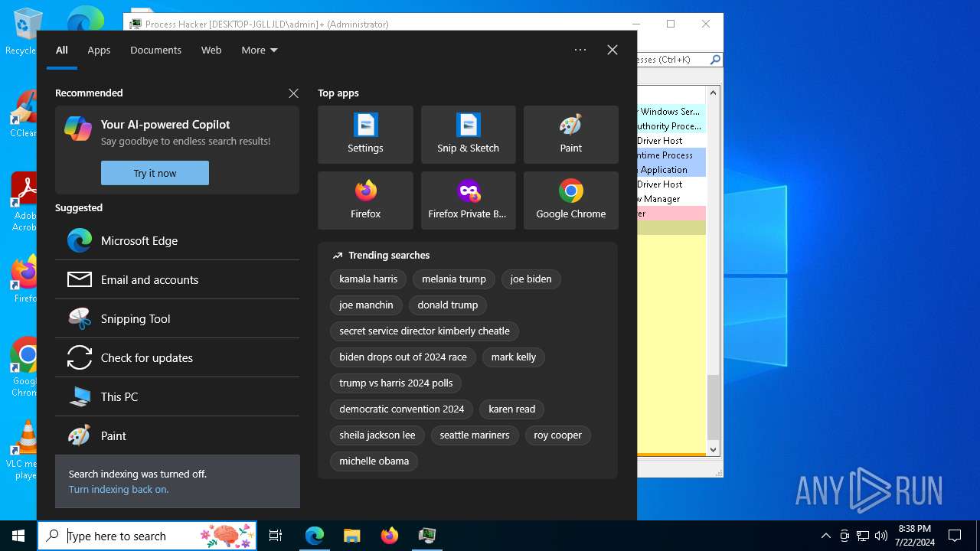Image resolution: width=980 pixels, height=551 pixels.
Task: Open File Explorer on taskbar
Action: [351, 536]
